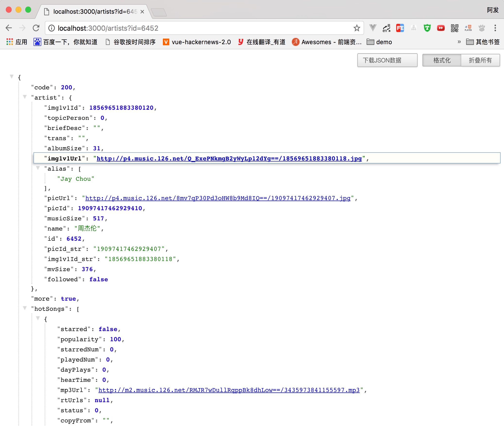This screenshot has height=426, width=504.
Task: Click the site information icon
Action: click(51, 28)
